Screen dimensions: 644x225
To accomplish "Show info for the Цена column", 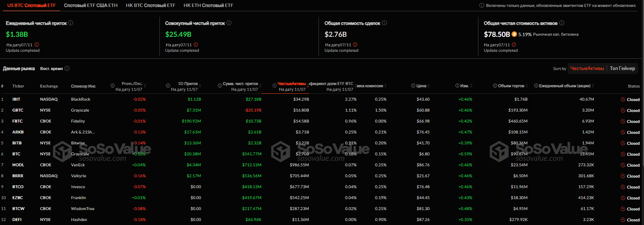I will (413, 86).
